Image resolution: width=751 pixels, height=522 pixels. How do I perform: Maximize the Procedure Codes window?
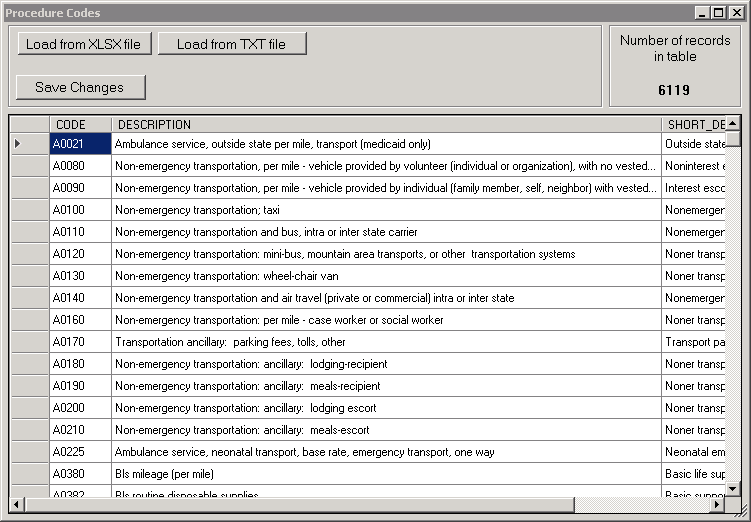click(x=718, y=13)
